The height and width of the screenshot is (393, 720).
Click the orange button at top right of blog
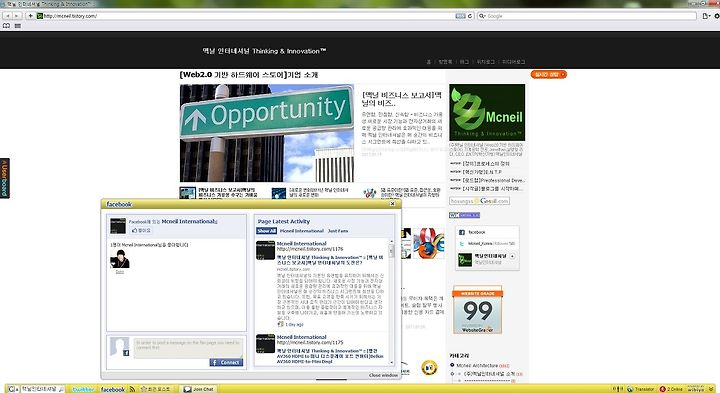tap(549, 74)
